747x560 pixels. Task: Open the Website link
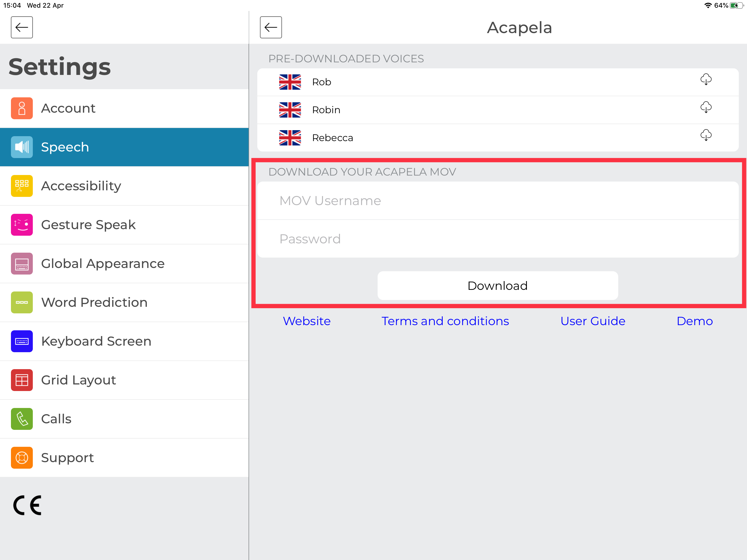[x=307, y=321]
